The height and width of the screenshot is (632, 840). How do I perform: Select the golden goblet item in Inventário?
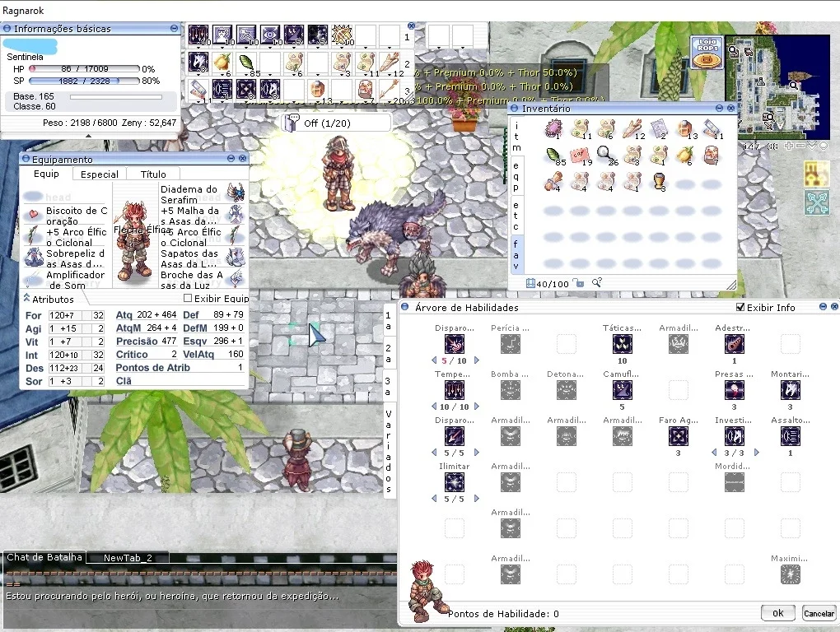tap(658, 181)
